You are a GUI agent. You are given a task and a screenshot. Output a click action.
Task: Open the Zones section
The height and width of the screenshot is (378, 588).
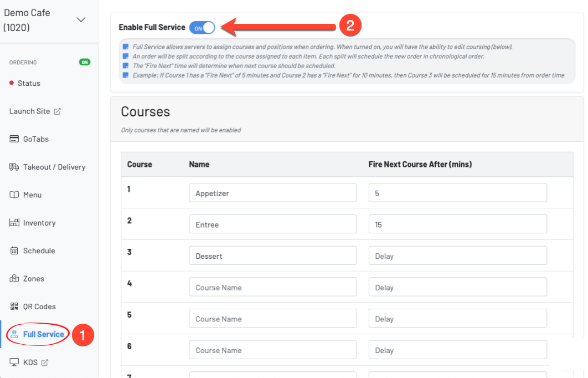click(34, 279)
